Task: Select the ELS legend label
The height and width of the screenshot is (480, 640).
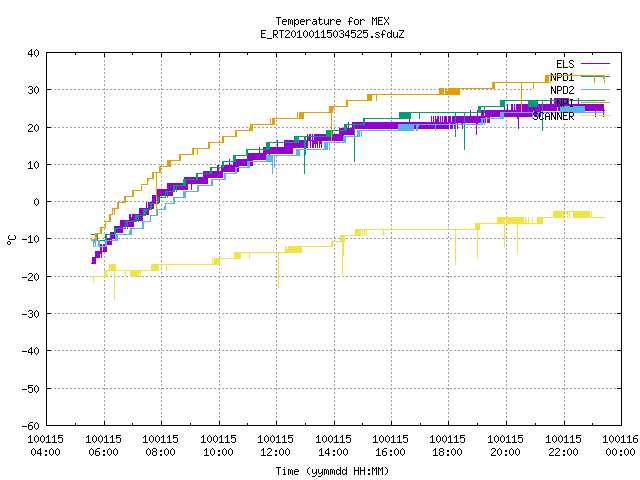Action: click(565, 64)
